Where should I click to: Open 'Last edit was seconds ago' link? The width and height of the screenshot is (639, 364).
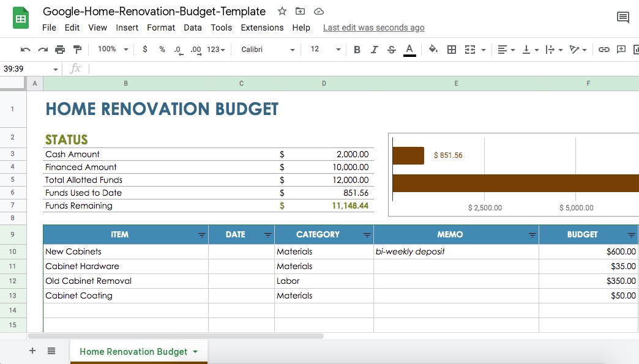(374, 28)
